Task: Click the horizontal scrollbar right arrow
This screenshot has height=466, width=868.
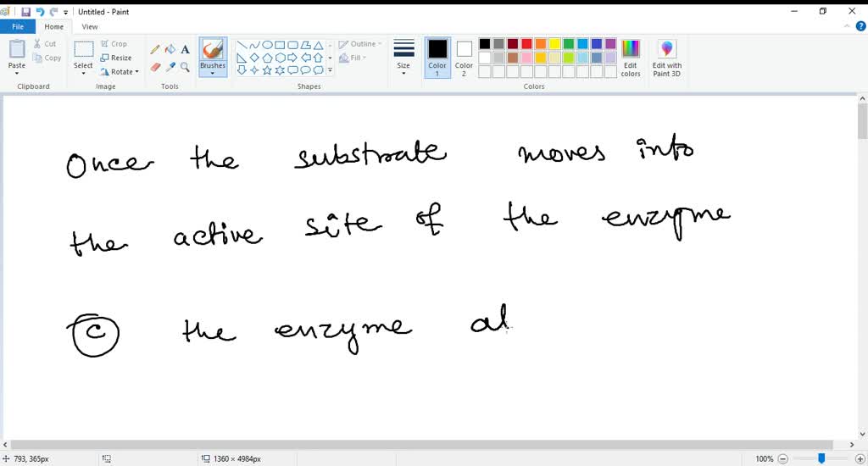Action: 852,445
